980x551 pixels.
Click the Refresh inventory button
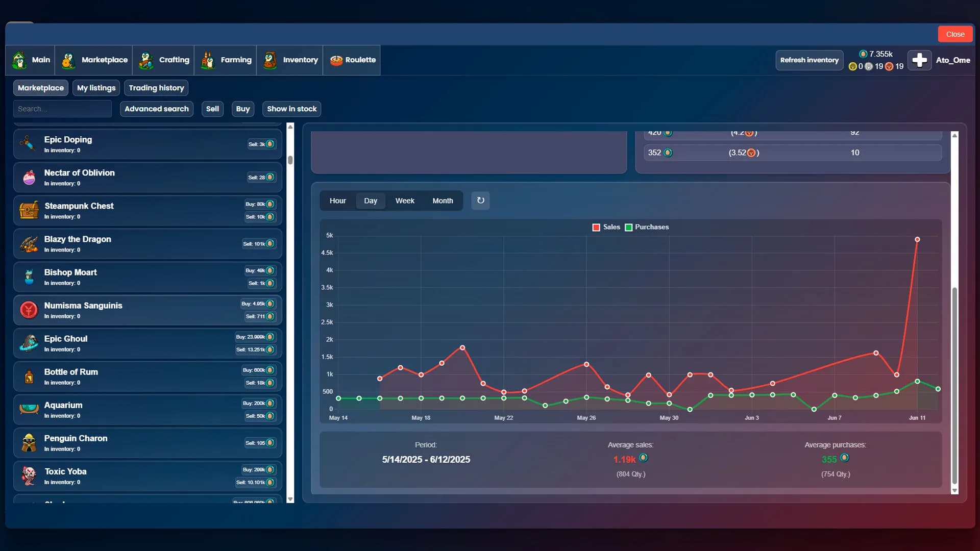pyautogui.click(x=809, y=60)
